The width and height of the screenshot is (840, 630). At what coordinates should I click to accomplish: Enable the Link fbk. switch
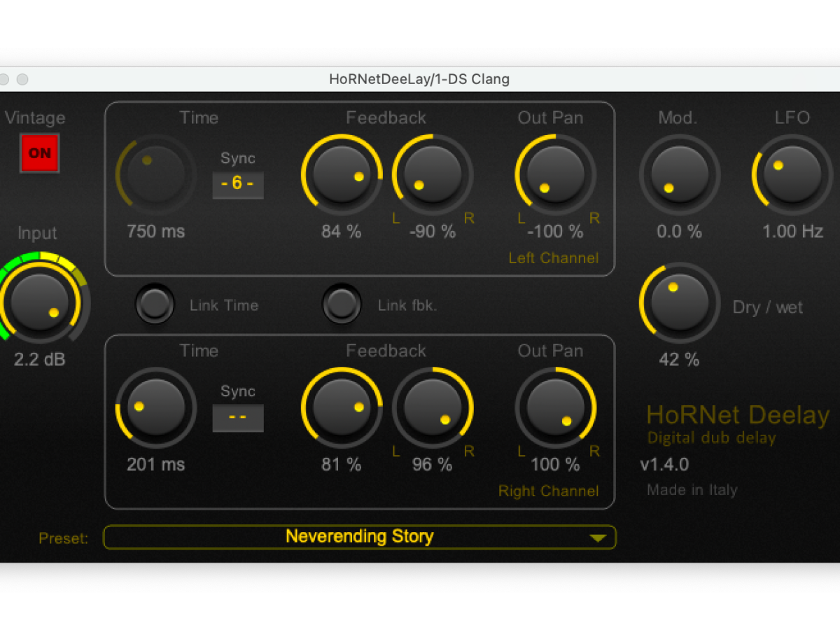[x=342, y=304]
